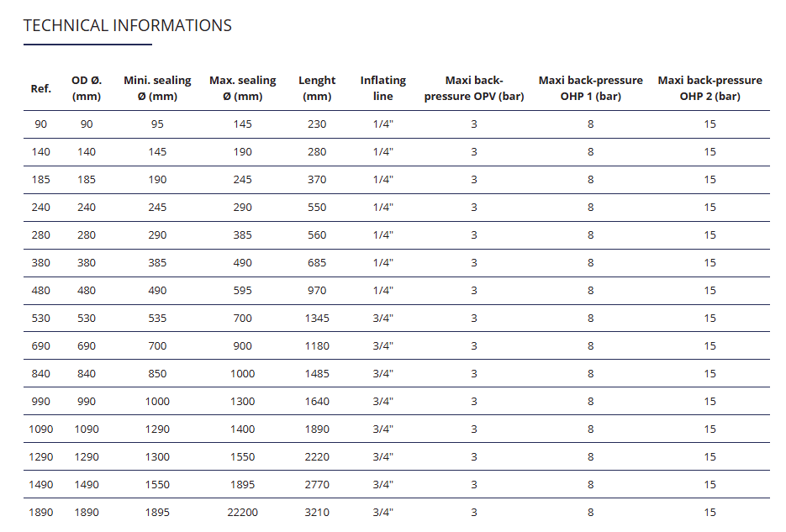Click the 3/4" inflating line in row 530
Viewport: 786px width, 532px height.
point(383,318)
